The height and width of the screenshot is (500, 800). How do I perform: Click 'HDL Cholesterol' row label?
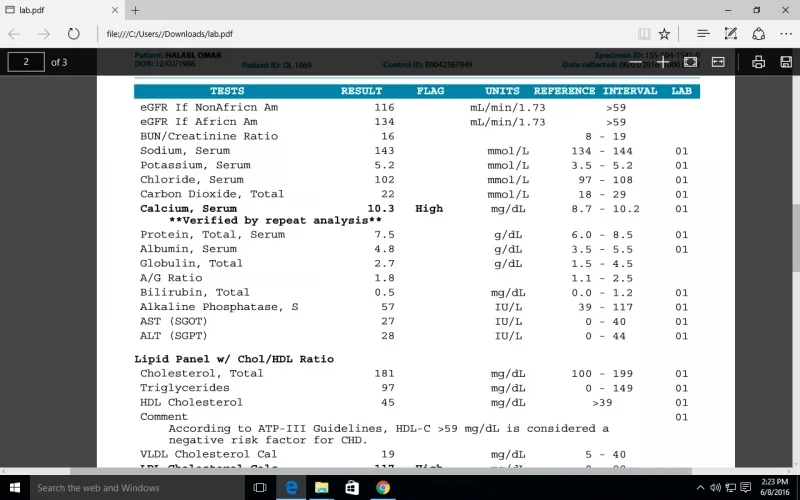[191, 403]
